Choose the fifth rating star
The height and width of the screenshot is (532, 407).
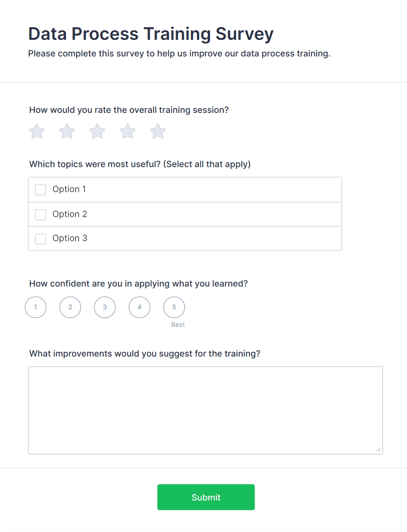158,131
